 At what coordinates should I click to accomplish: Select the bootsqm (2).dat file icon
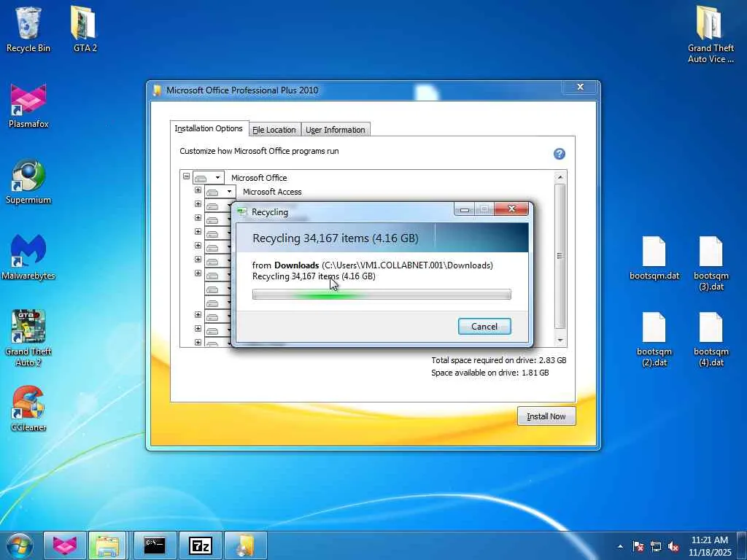(654, 339)
